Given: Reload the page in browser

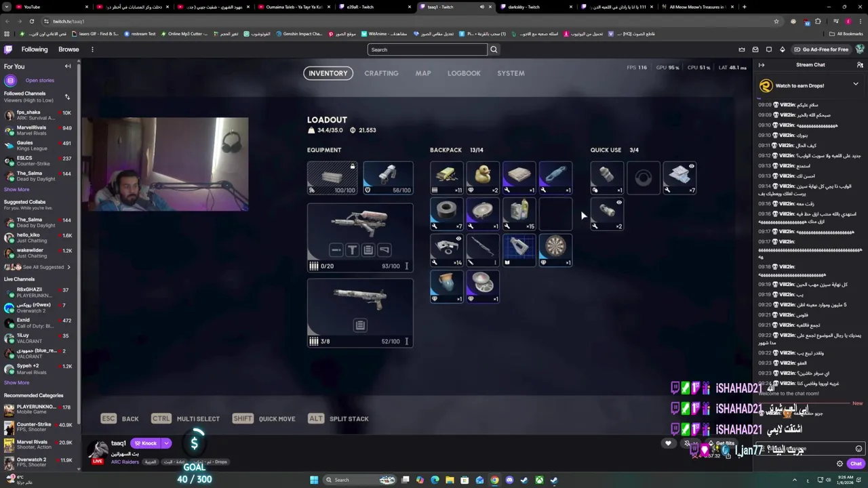Looking at the screenshot, I should coord(31,21).
